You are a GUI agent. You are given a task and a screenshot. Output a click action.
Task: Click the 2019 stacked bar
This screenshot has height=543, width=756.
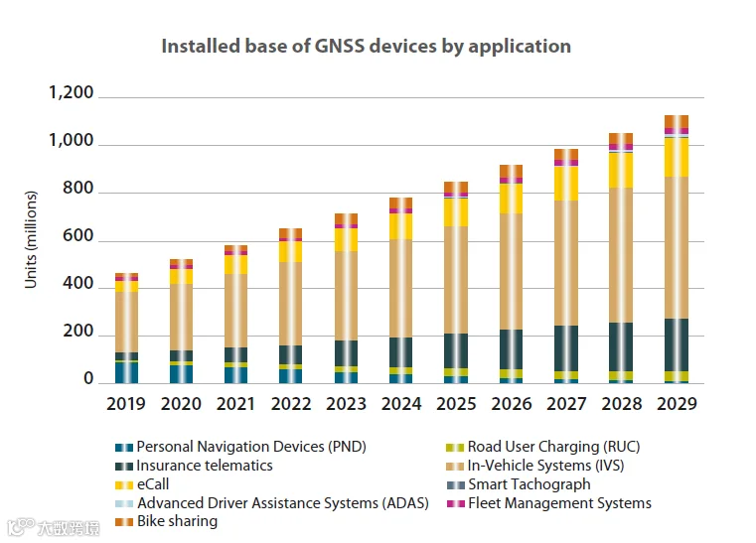click(126, 329)
